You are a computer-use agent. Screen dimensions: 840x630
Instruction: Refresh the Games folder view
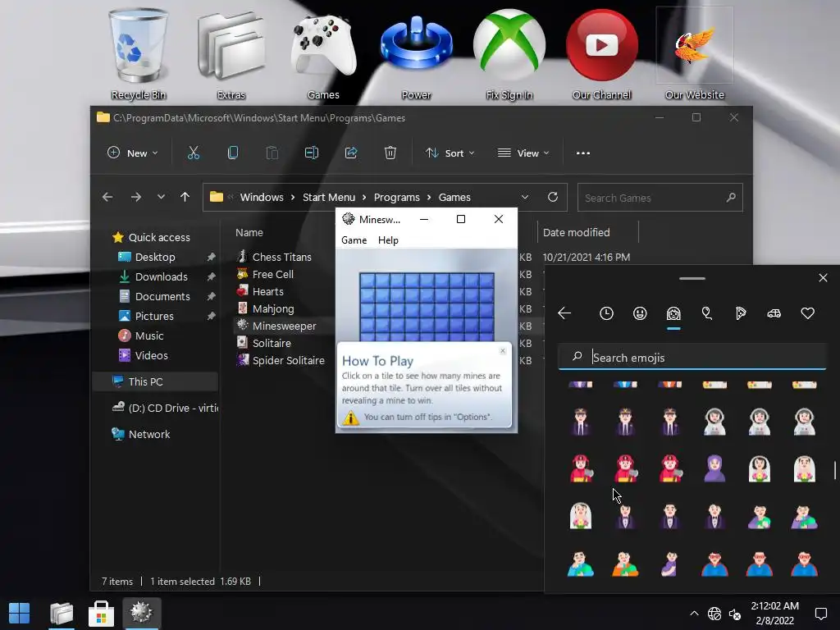point(553,197)
